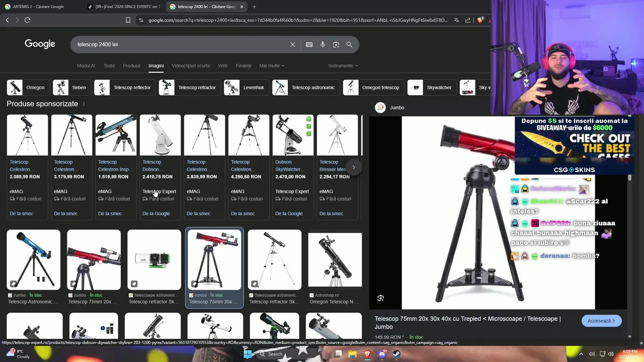Image resolution: width=644 pixels, height=362 pixels.
Task: Bookmark this page in the browser
Action: (128, 20)
